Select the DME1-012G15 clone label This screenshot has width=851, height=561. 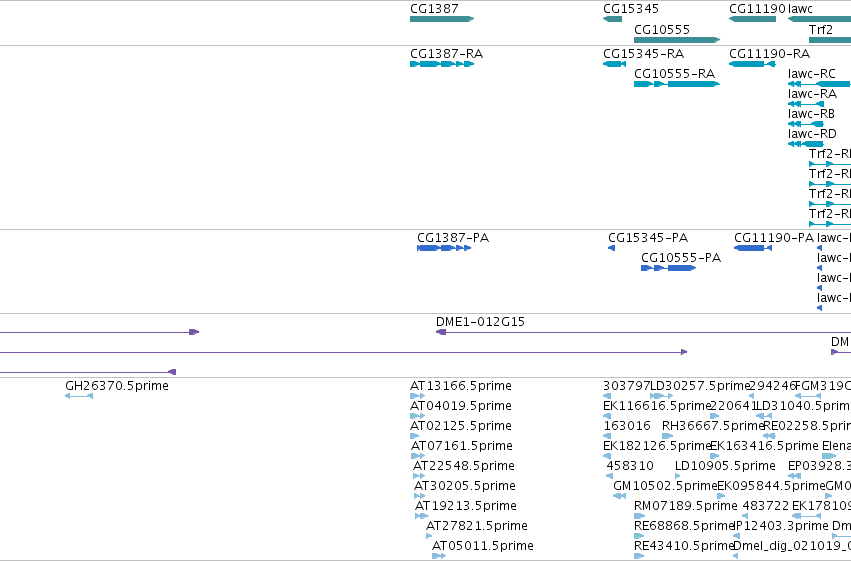480,322
